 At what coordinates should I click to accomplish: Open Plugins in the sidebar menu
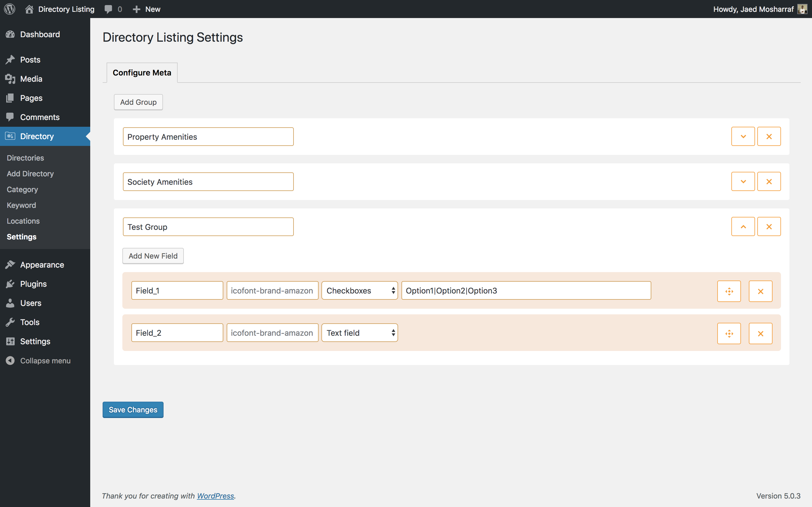(x=33, y=284)
